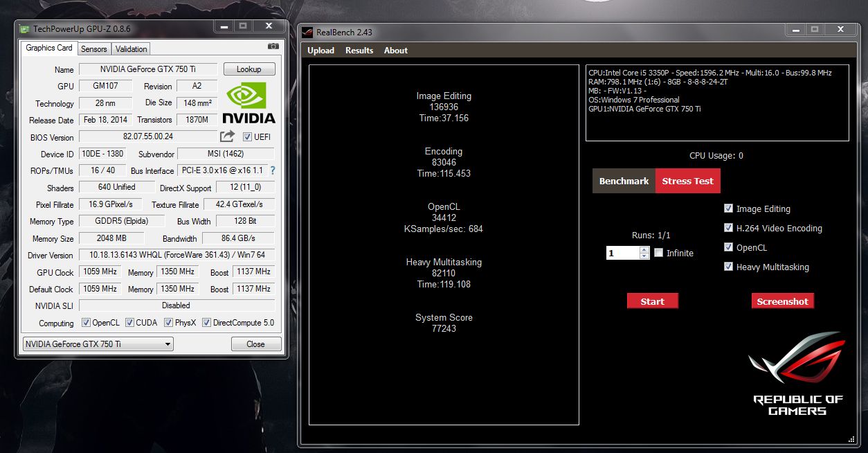Click the KSamples/sec: 684 text
The height and width of the screenshot is (453, 868).
pos(444,229)
